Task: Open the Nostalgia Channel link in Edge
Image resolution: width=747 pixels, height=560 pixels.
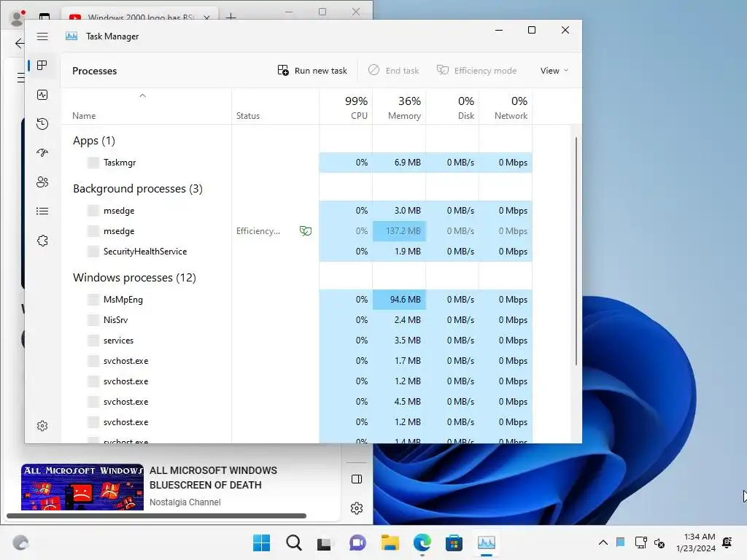Action: (x=185, y=502)
